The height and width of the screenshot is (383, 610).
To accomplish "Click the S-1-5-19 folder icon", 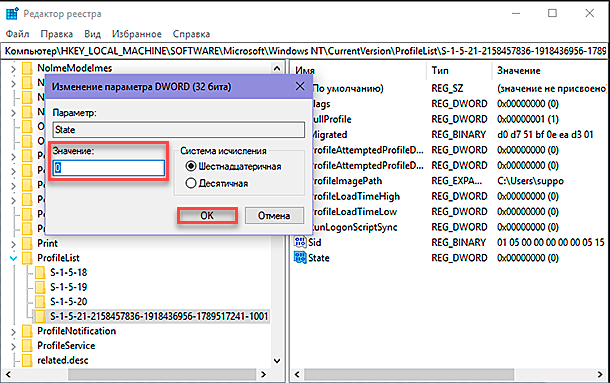I will (x=40, y=287).
